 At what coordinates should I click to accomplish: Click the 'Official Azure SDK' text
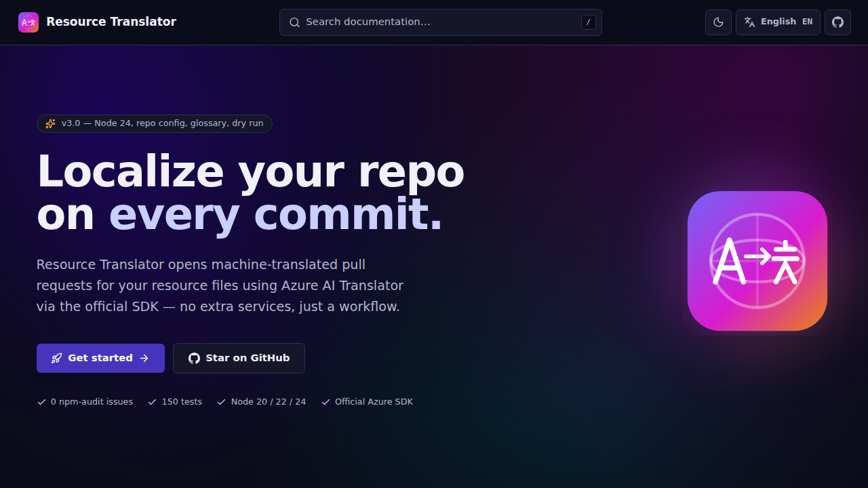point(374,402)
